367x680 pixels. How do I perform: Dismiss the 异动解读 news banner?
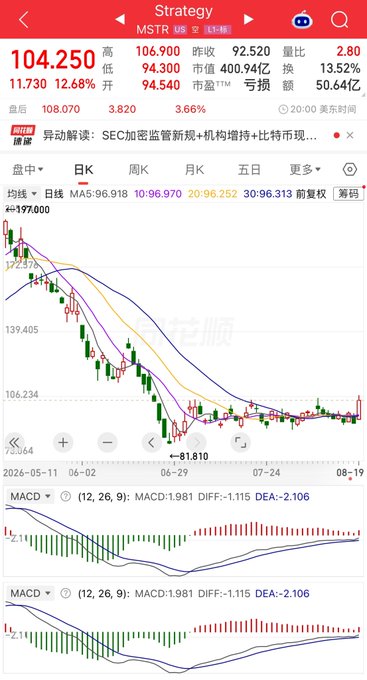[350, 135]
